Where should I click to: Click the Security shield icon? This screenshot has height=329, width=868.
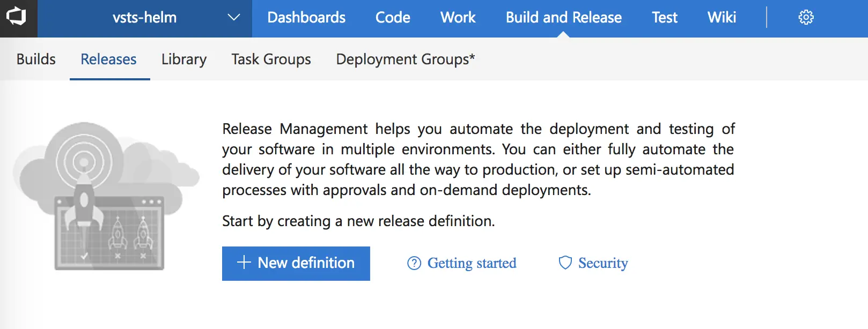pyautogui.click(x=565, y=263)
